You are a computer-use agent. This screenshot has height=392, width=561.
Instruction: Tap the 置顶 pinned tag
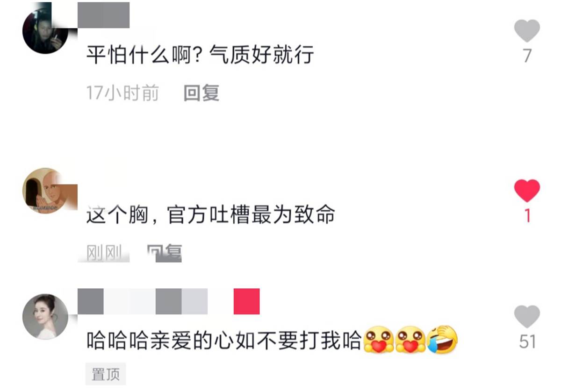click(106, 374)
